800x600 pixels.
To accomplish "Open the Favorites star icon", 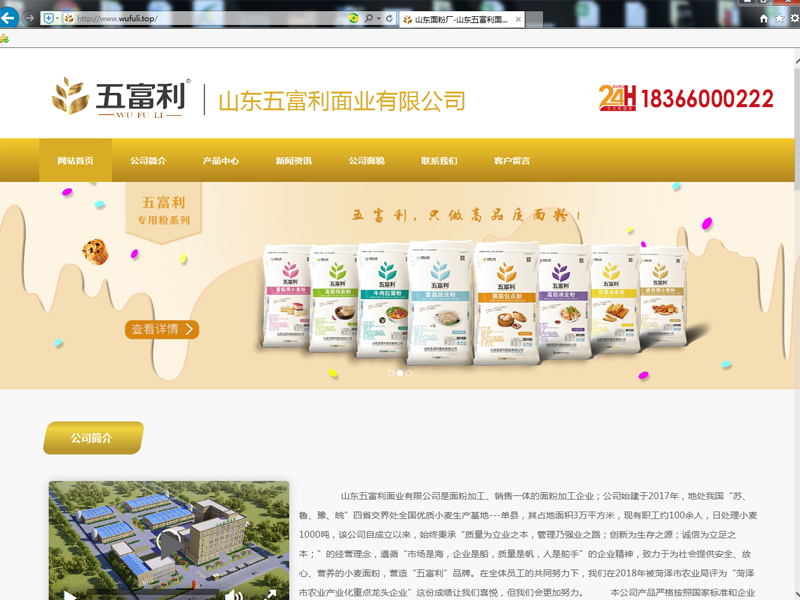I will pyautogui.click(x=779, y=18).
